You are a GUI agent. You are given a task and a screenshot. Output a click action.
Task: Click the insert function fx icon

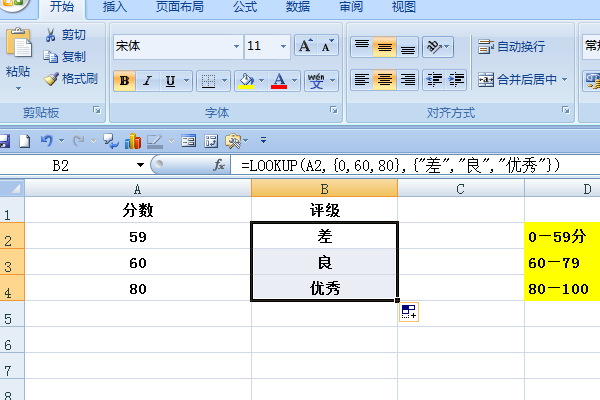220,164
